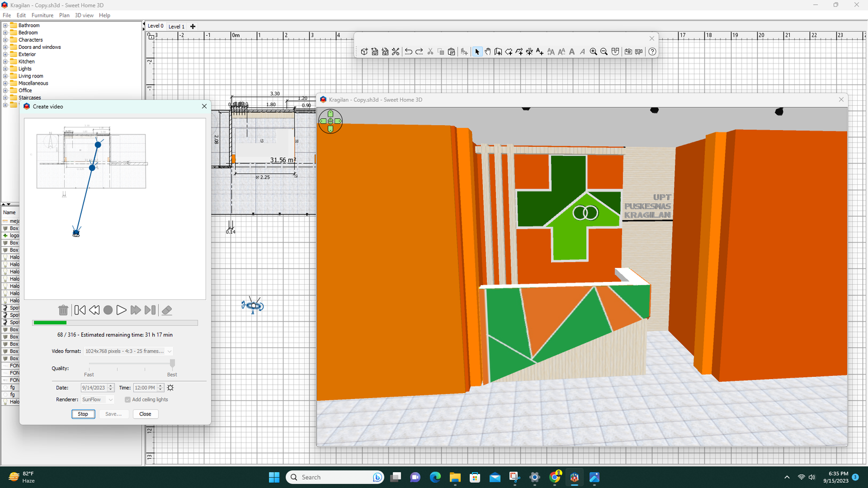Click the 3D view navigation arrows control
The image size is (868, 488).
330,121
